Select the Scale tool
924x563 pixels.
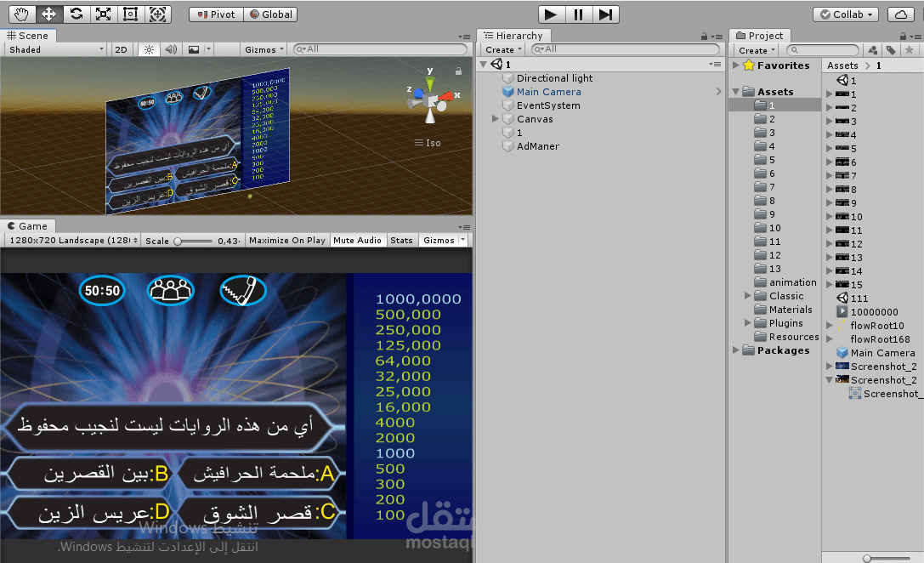pos(103,14)
